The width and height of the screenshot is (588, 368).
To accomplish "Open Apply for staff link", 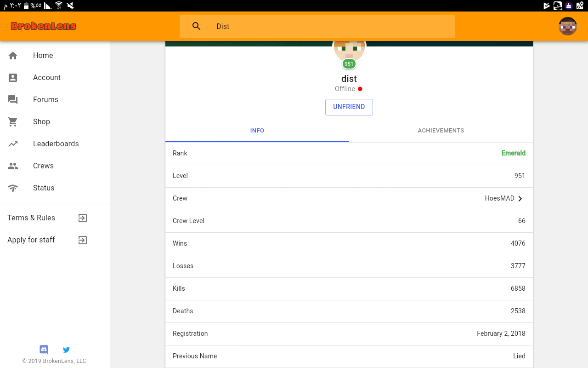I will click(x=31, y=240).
